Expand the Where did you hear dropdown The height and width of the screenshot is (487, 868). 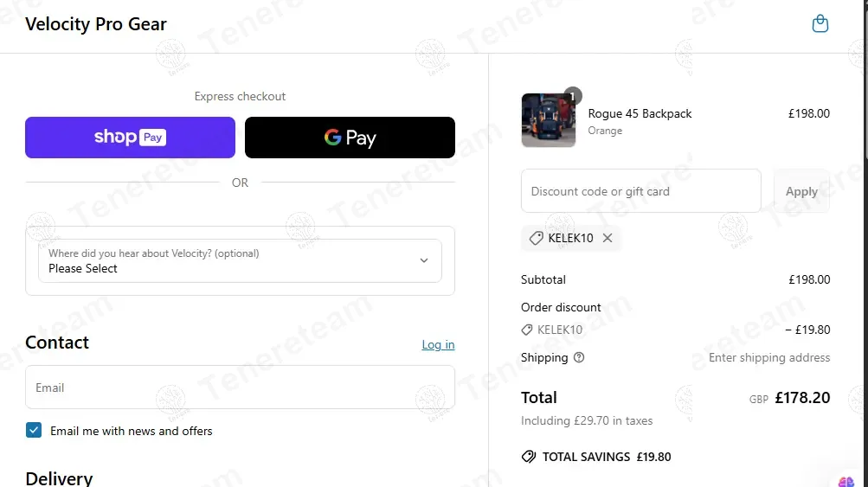pos(240,261)
